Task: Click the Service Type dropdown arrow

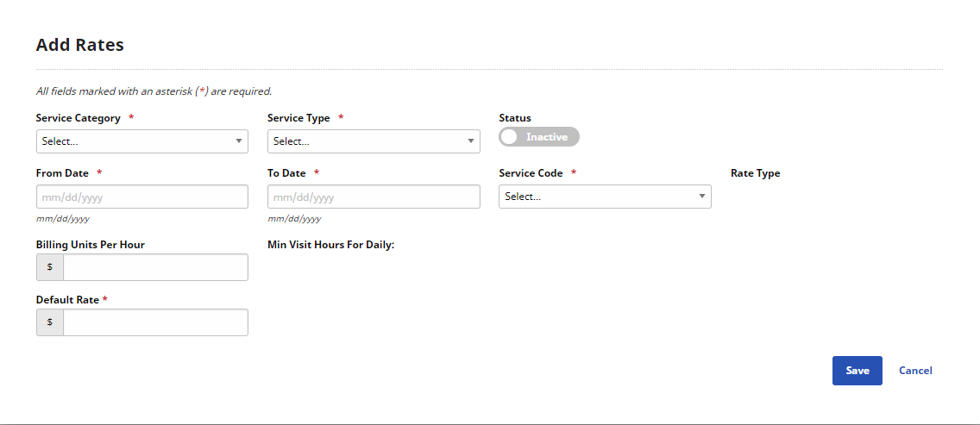Action: point(471,141)
